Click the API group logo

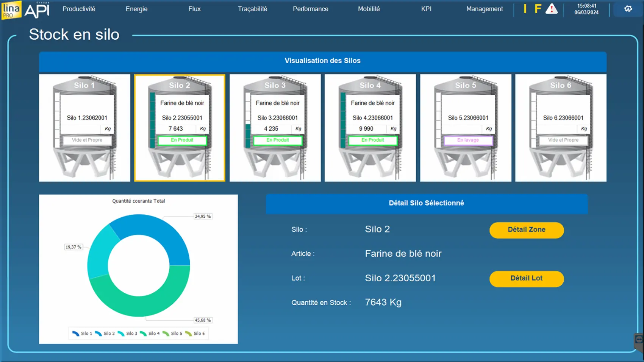pos(37,10)
